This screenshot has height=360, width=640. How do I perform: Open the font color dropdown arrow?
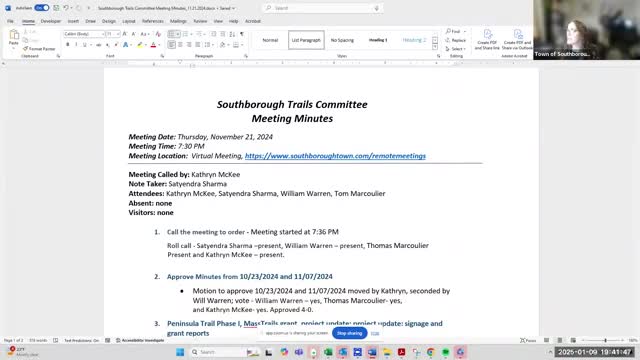[x=159, y=45]
